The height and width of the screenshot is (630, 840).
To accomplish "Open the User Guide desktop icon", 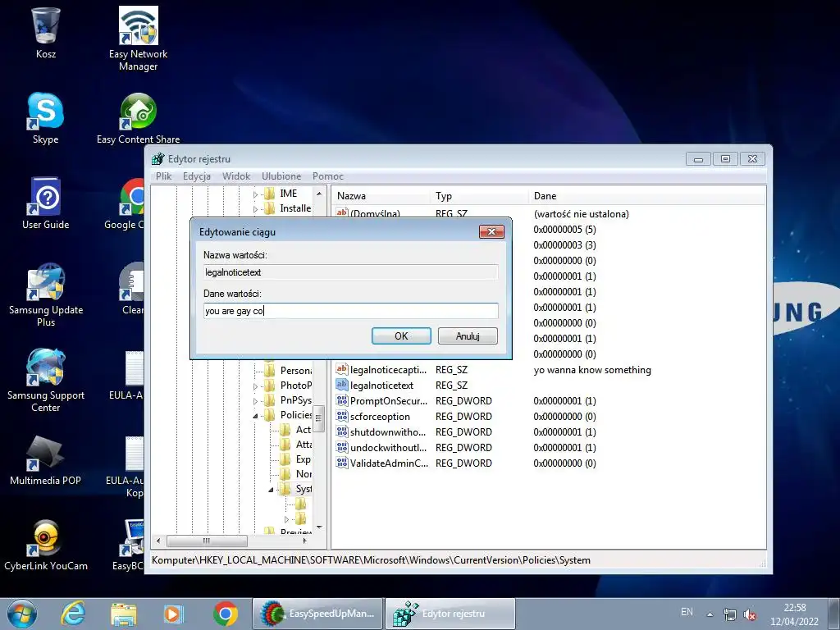I will coord(46,203).
